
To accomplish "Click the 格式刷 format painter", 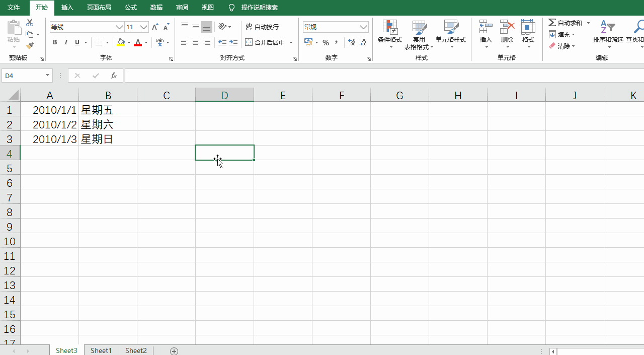I will pos(29,45).
